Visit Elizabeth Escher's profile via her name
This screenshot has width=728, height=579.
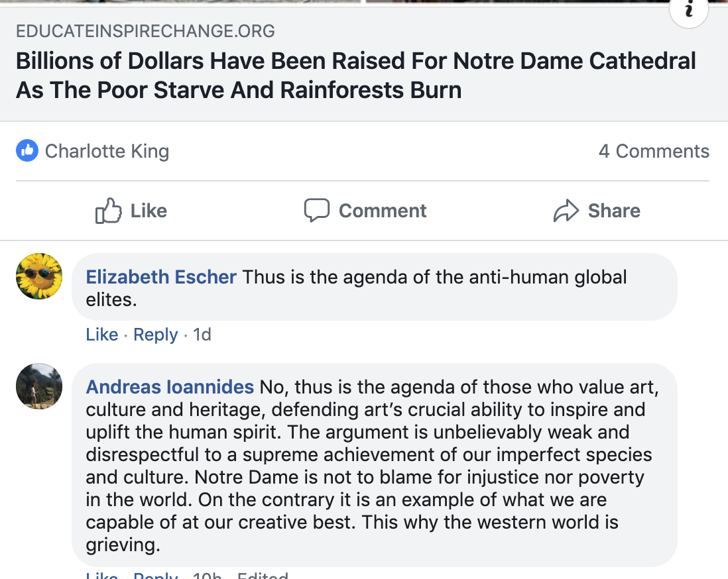(161, 276)
